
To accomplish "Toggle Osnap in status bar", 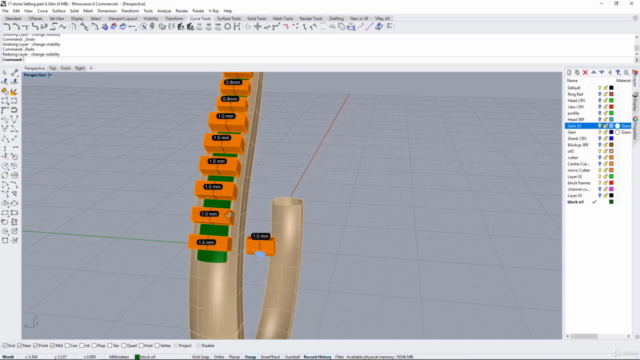I will 250,357.
